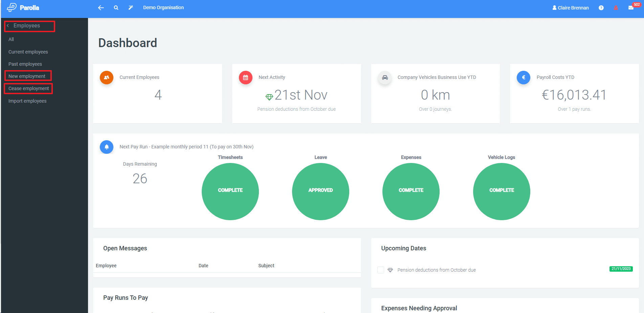Open Import employees from the sidebar
This screenshot has height=313, width=644.
click(x=27, y=101)
